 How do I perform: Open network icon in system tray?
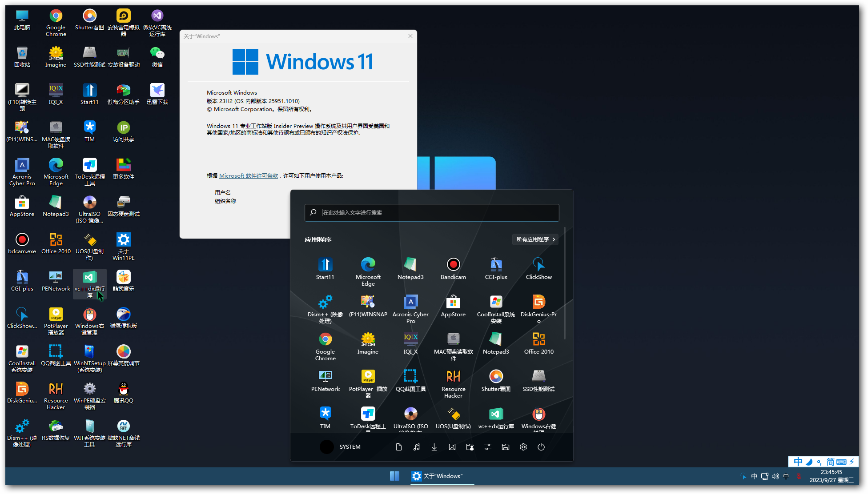point(764,476)
